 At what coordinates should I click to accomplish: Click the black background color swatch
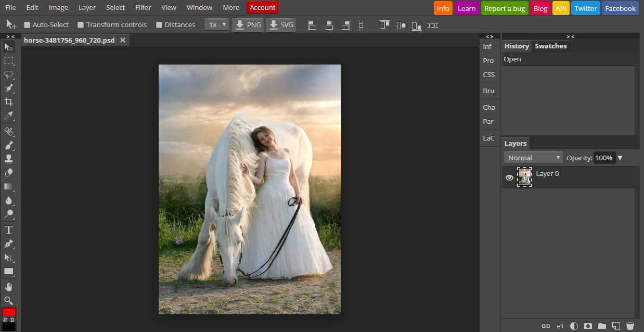(x=9, y=327)
